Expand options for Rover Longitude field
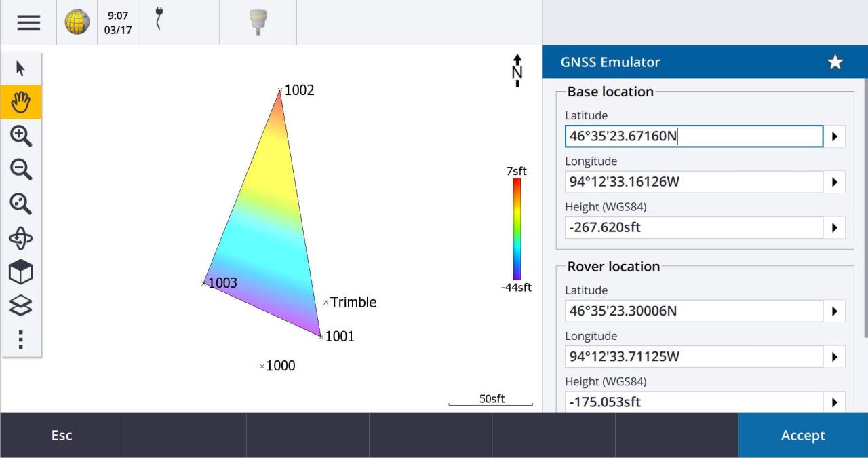Viewport: 868px width, 458px height. pos(834,356)
